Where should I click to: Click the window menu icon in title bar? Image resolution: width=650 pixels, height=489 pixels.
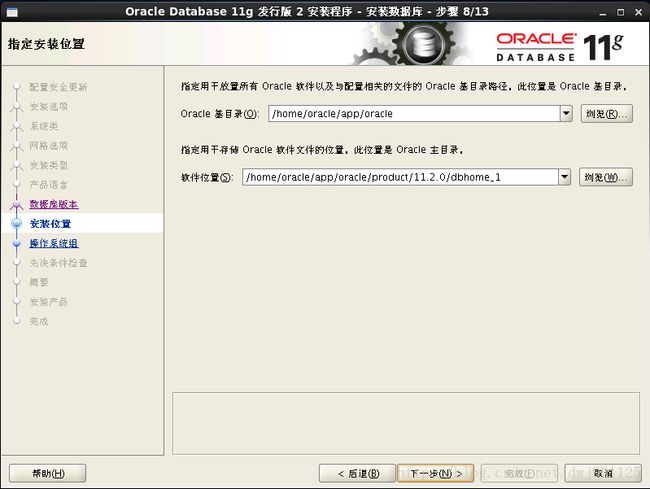tap(12, 12)
